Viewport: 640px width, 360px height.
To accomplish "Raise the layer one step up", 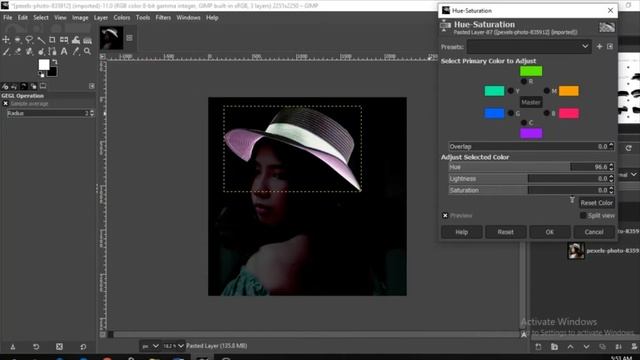I will pyautogui.click(x=571, y=347).
